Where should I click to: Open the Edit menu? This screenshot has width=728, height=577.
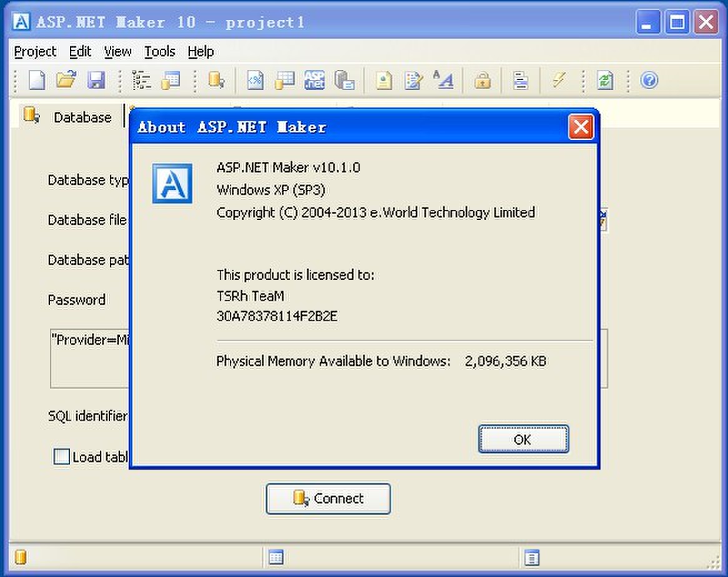click(x=80, y=51)
